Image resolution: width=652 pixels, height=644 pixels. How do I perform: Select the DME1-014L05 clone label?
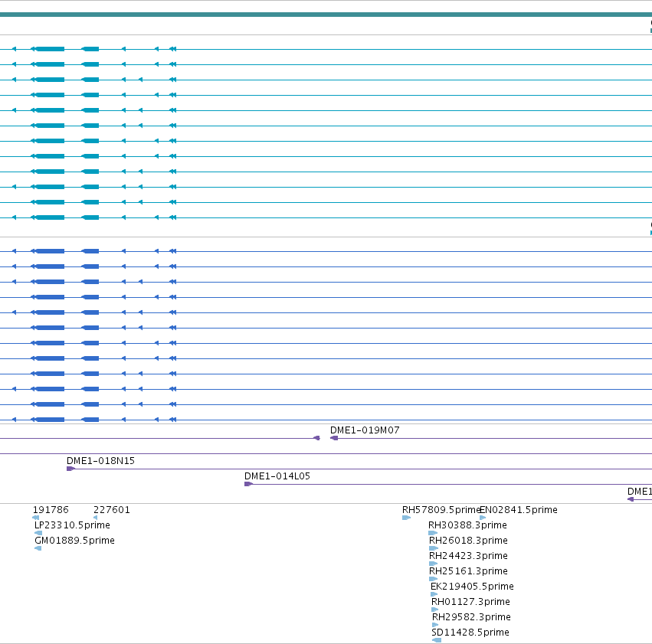[x=277, y=476]
